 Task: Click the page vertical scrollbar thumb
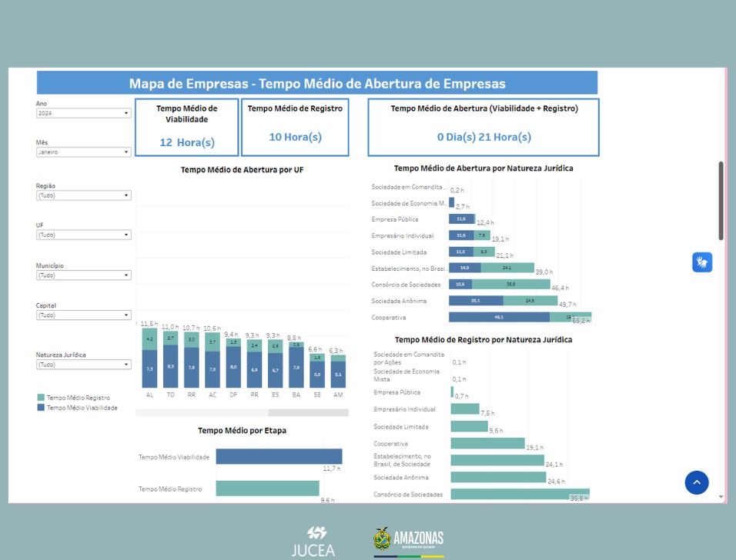tap(721, 200)
